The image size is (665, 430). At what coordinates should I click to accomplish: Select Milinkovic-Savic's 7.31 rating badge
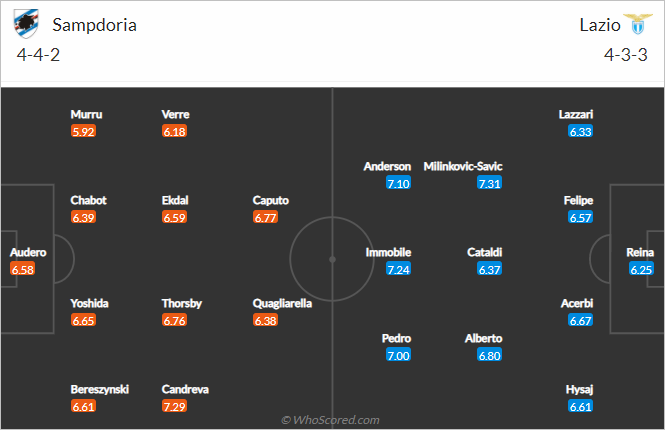click(x=490, y=183)
